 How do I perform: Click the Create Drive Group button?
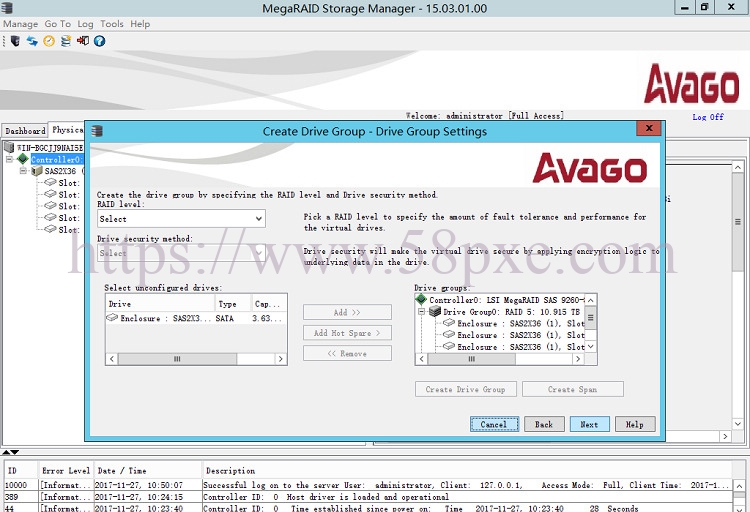466,389
